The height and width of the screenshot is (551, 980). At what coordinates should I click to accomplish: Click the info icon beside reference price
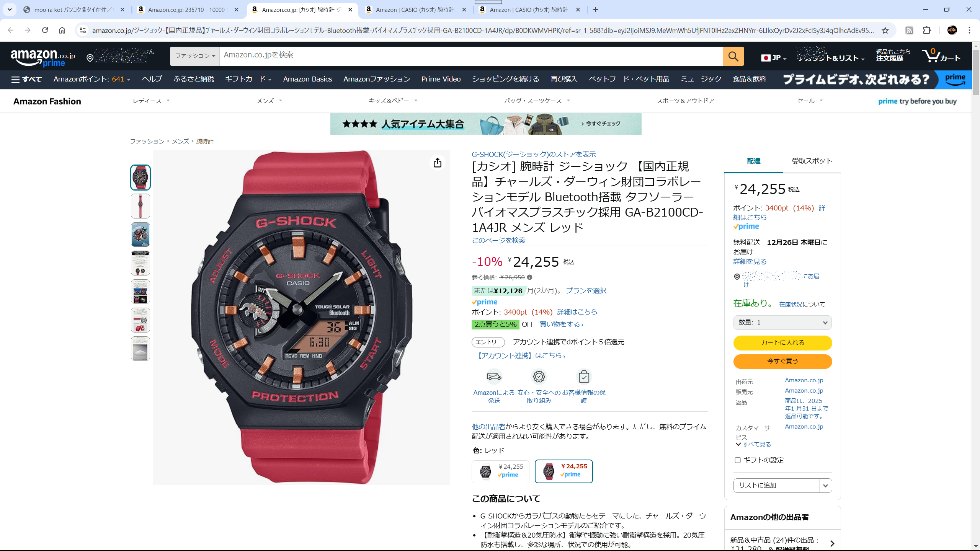529,277
